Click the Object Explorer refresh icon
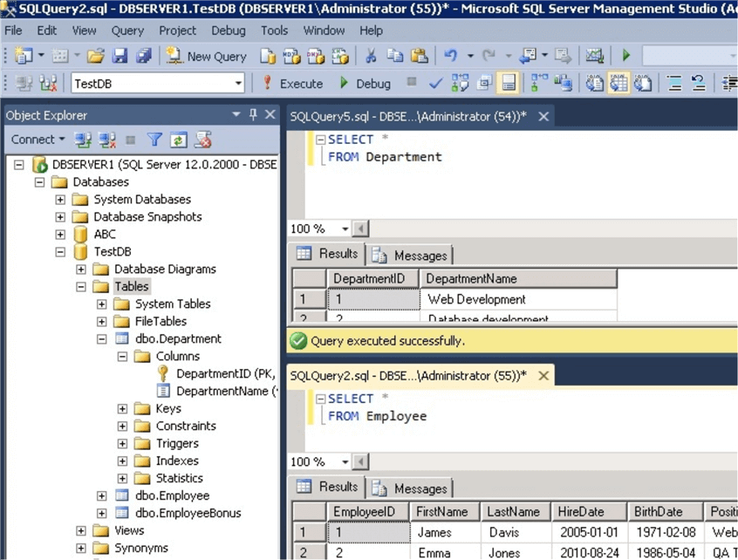The height and width of the screenshot is (560, 738). pos(178,140)
